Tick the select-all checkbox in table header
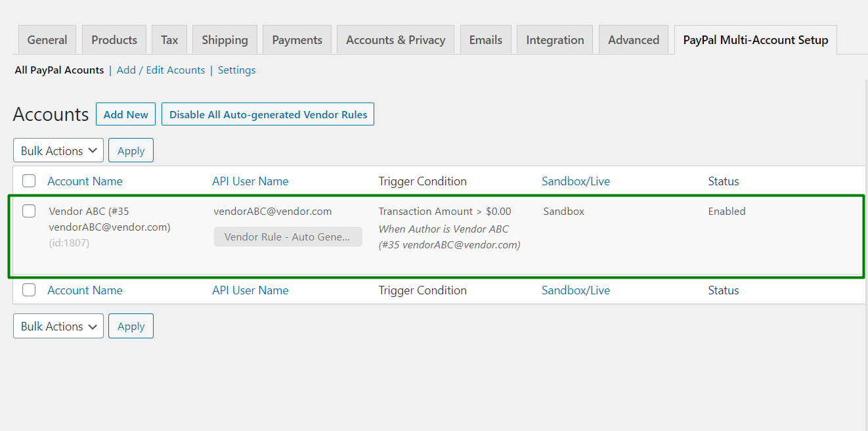 [x=29, y=181]
